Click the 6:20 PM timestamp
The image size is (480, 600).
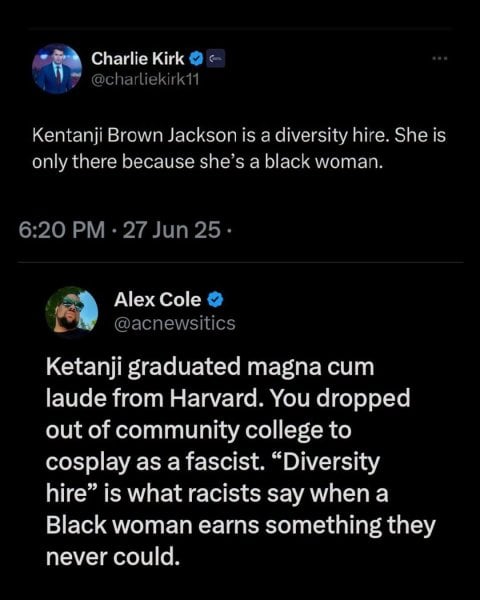[62, 230]
